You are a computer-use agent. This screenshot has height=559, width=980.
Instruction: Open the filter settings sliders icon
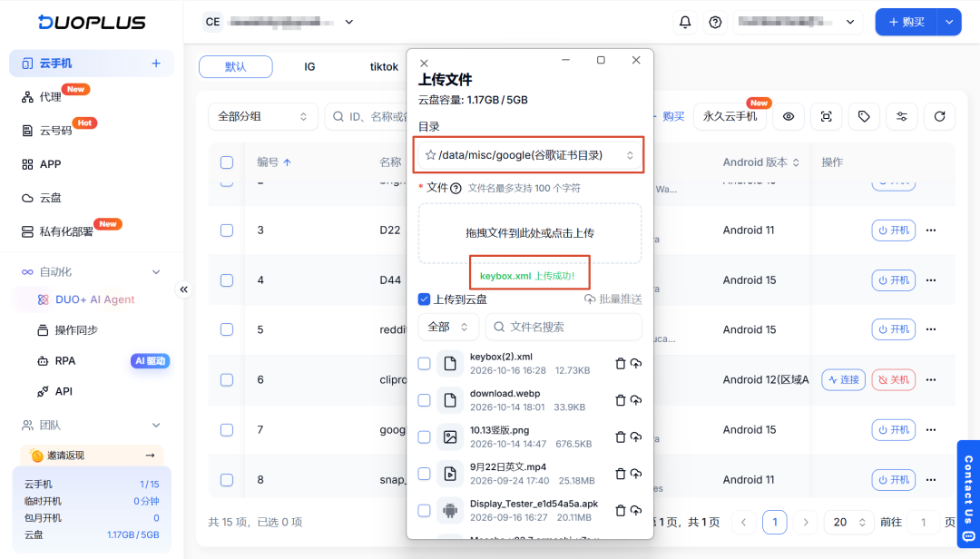click(x=901, y=116)
